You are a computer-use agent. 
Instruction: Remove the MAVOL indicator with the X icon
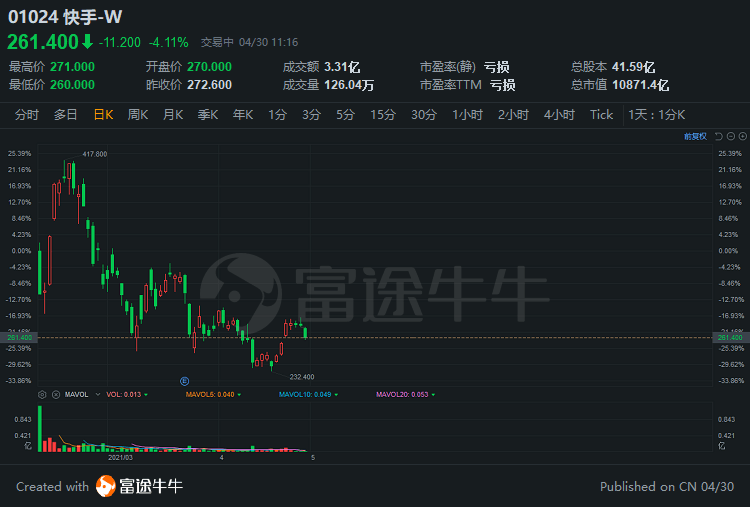click(56, 395)
